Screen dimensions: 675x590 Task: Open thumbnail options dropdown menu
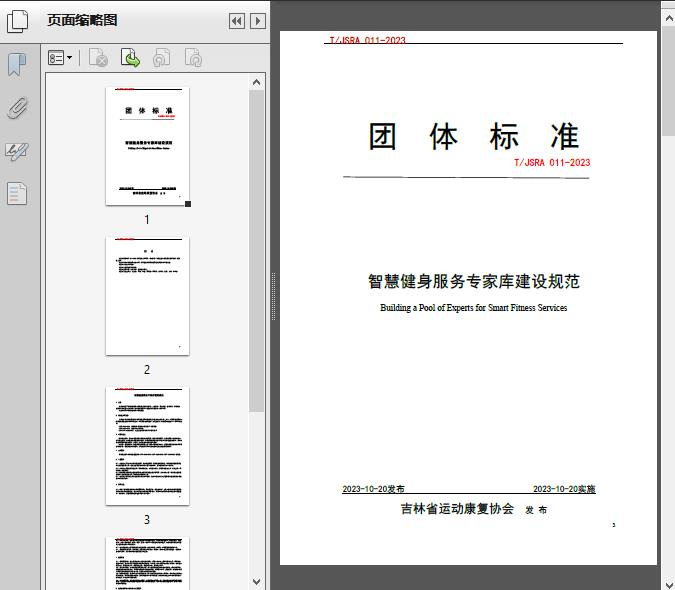60,58
